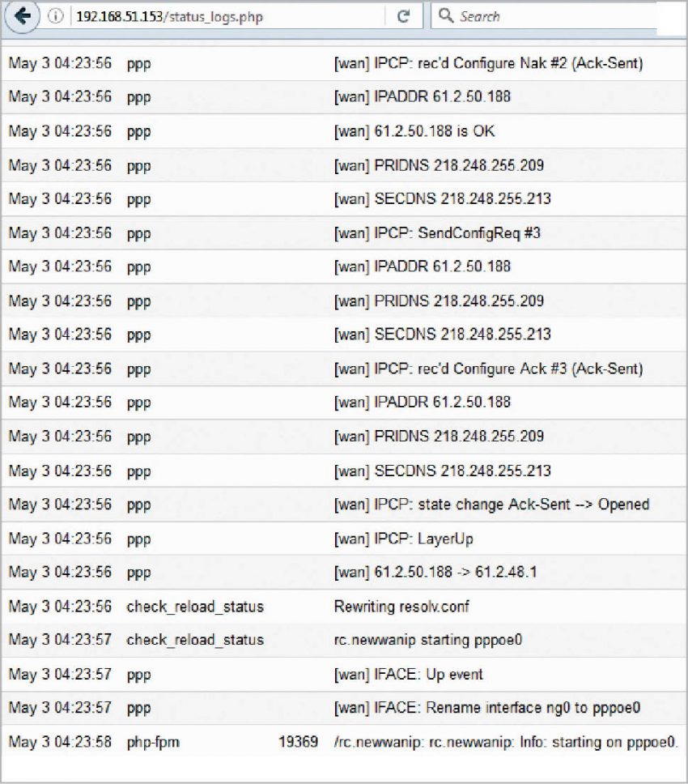Select the ppp label on the first log row
This screenshot has height=784, width=688.
click(x=138, y=63)
